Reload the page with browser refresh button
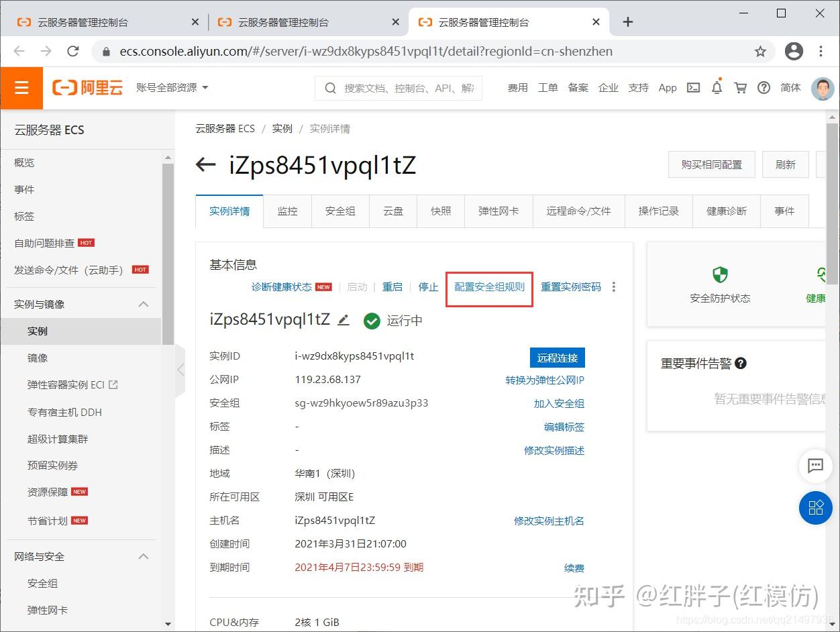 coord(73,51)
